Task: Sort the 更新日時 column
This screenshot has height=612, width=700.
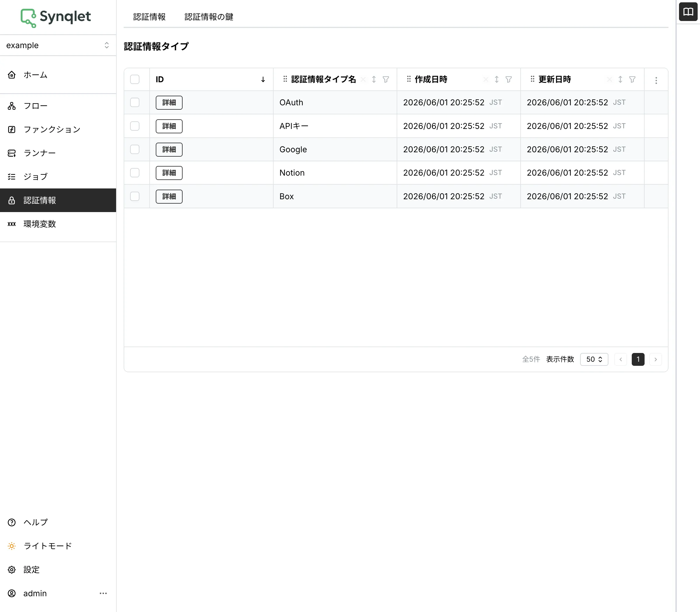Action: pos(620,80)
